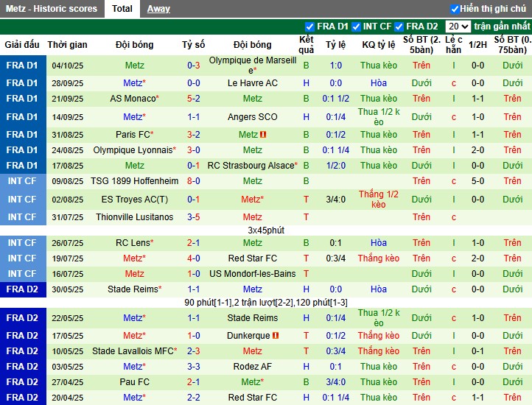This screenshot has height=405, width=532.
Task: Click the Thời gian column header
Action: (67, 45)
